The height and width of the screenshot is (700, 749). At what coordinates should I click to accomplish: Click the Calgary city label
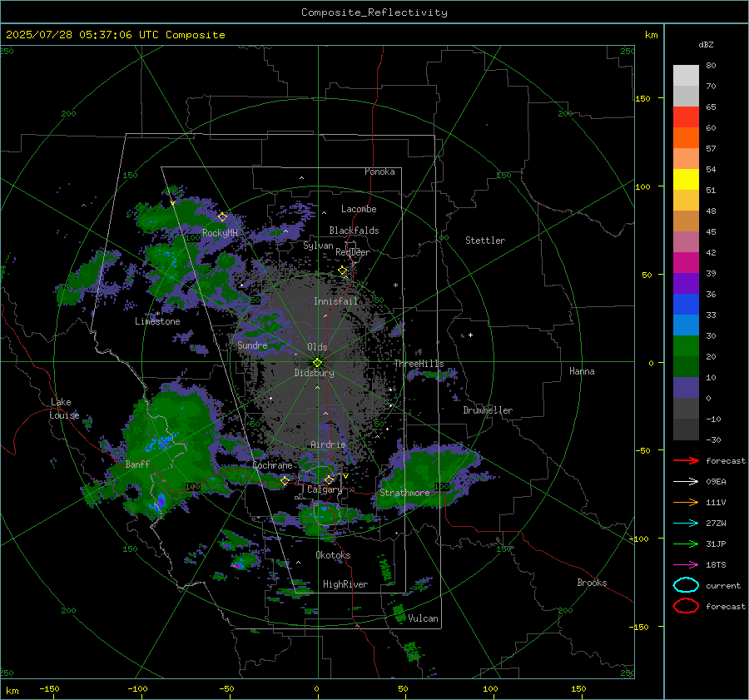[x=325, y=489]
